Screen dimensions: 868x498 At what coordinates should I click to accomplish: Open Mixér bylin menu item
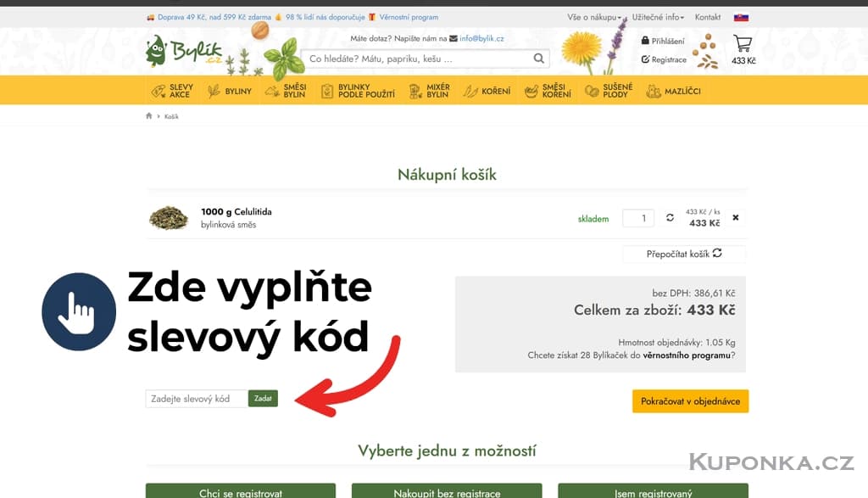point(430,91)
